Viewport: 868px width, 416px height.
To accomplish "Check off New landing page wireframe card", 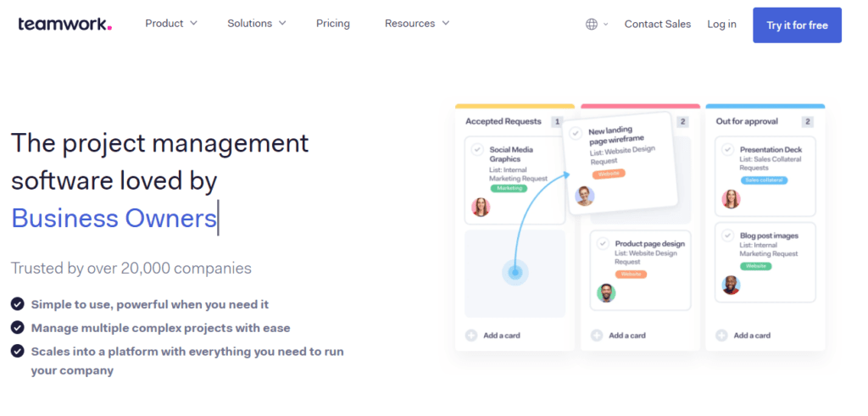I will click(576, 133).
